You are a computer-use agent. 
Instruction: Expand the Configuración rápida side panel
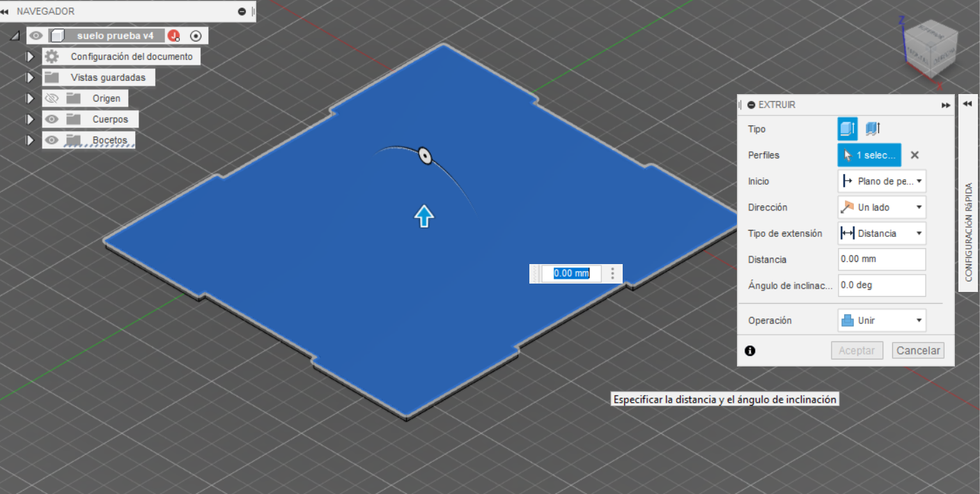pos(967,104)
